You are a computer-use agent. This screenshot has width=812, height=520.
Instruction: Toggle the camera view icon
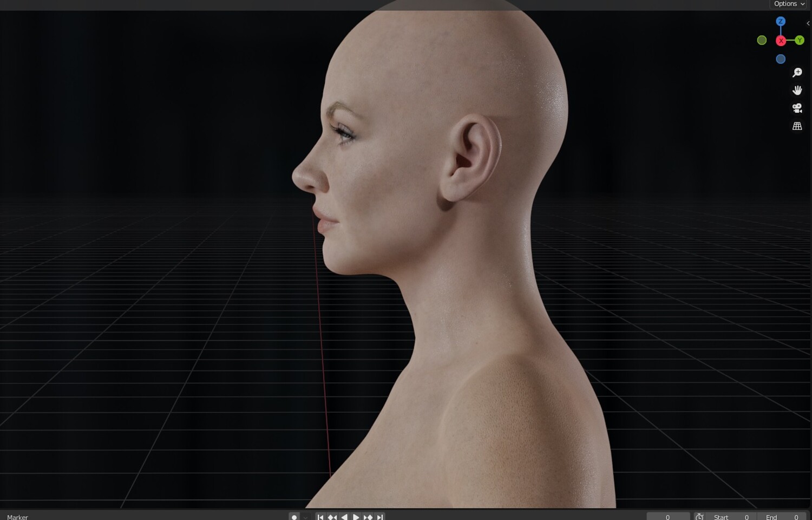[797, 108]
